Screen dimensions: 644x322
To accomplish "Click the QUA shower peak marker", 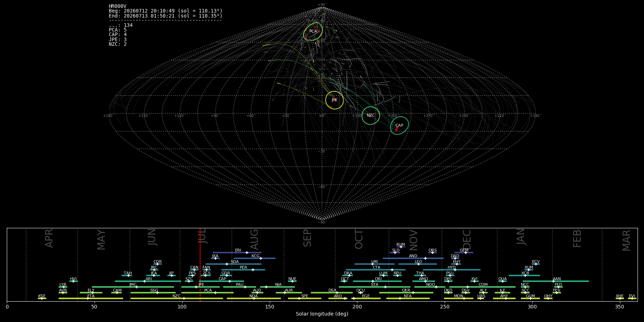I will point(503,281).
